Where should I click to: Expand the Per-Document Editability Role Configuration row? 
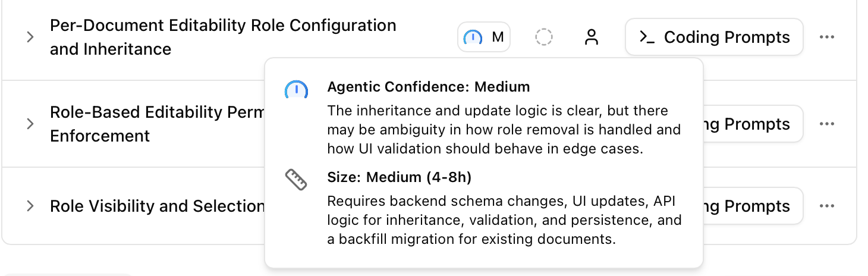pos(30,37)
